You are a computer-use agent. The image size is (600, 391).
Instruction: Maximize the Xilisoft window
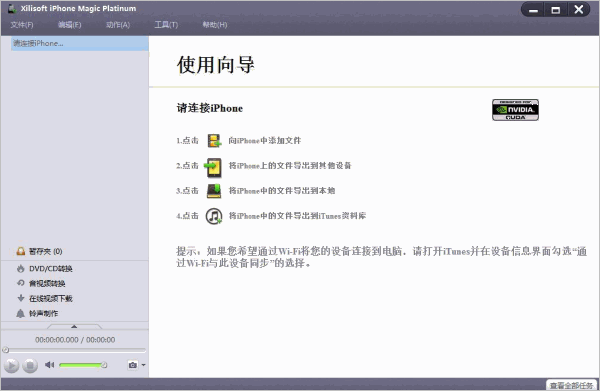point(555,10)
